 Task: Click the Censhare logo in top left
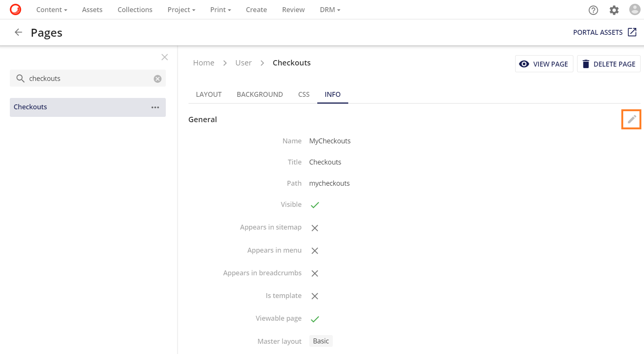[15, 9]
